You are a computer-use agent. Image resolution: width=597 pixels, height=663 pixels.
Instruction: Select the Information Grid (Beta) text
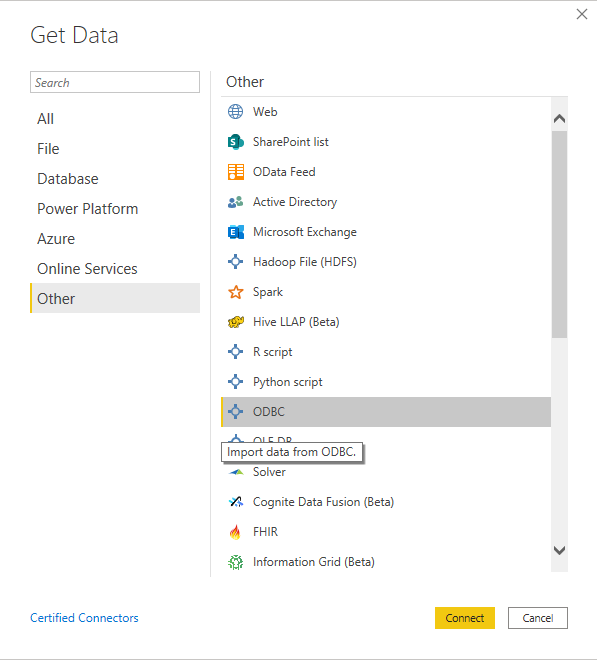coord(314,562)
